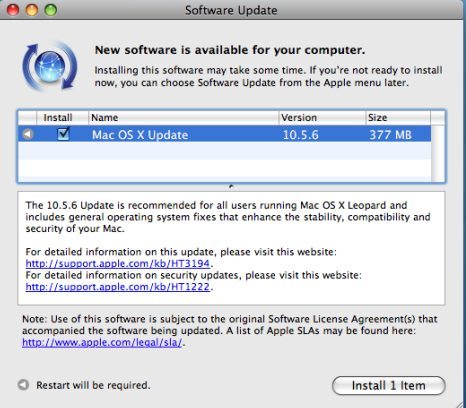Viewport: 466px width, 408px height.
Task: Click the split pane divider handle dot
Action: tap(231, 187)
